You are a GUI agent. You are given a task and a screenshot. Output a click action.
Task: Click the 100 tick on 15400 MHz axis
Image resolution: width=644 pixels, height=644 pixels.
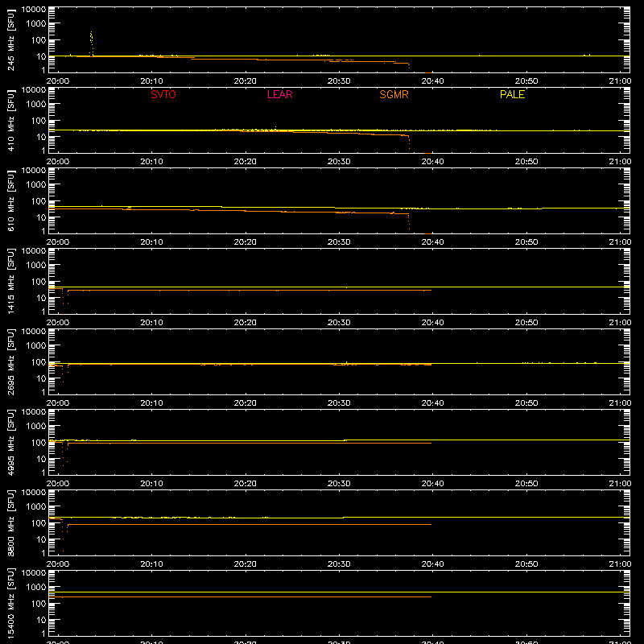39,604
